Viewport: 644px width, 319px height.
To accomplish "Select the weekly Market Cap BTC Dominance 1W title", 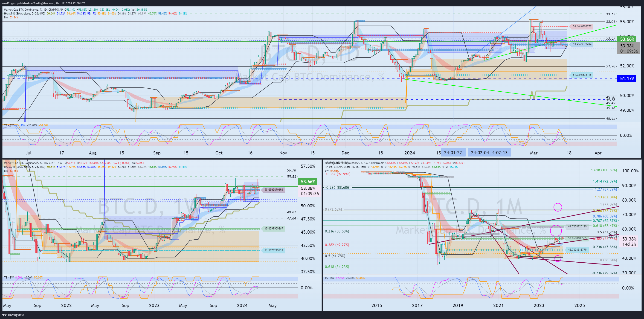I will pos(34,163).
